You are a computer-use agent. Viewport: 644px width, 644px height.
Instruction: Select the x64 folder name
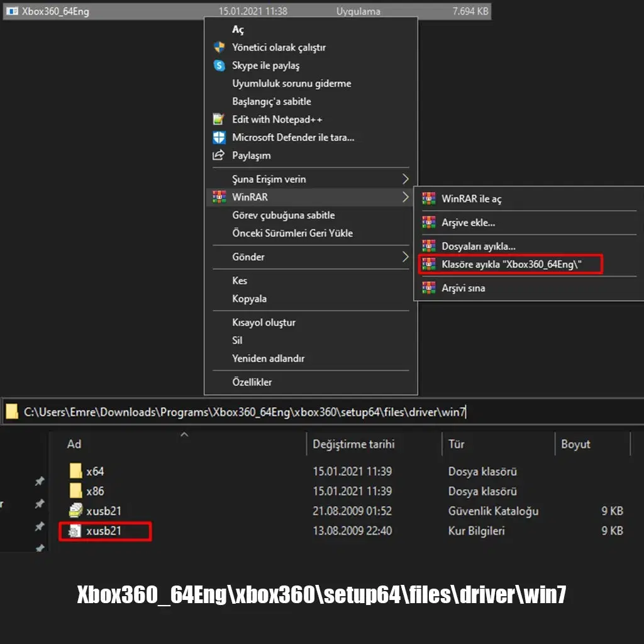[95, 472]
